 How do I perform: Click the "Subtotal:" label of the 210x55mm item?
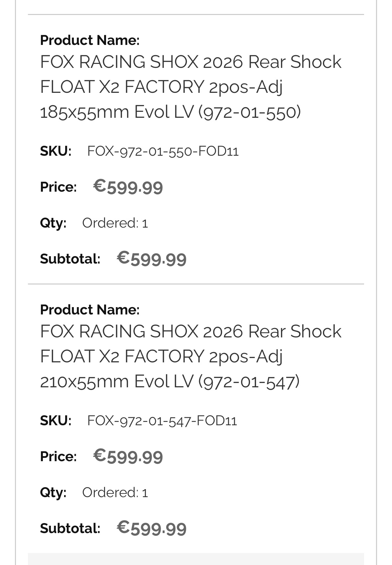pyautogui.click(x=70, y=528)
